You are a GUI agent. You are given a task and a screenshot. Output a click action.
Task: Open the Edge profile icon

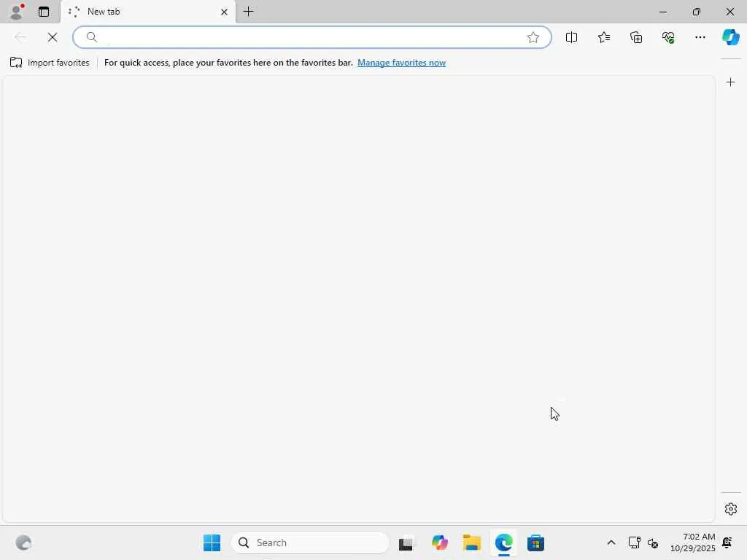pos(17,12)
